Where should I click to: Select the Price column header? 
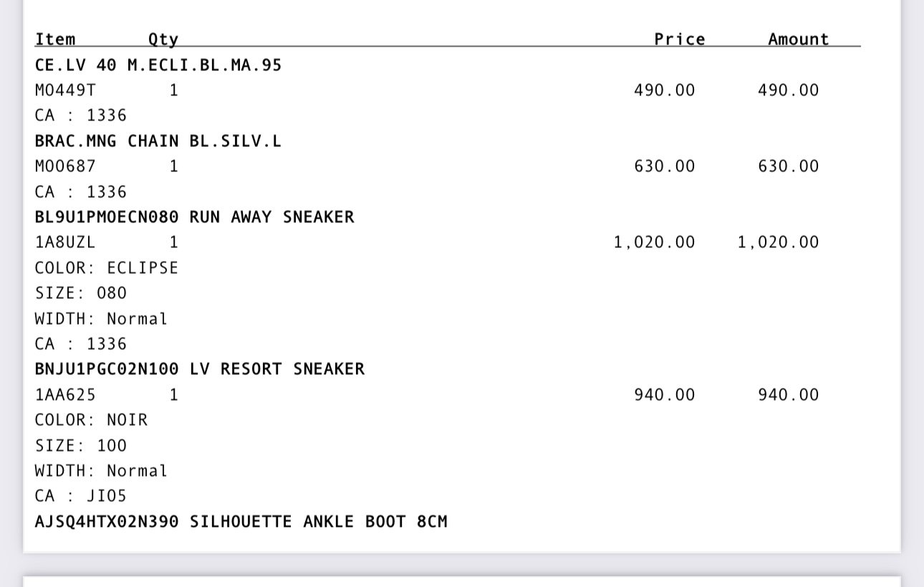click(680, 39)
